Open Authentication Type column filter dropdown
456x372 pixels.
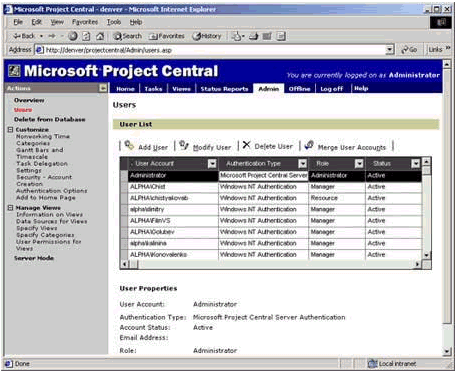pos(303,163)
